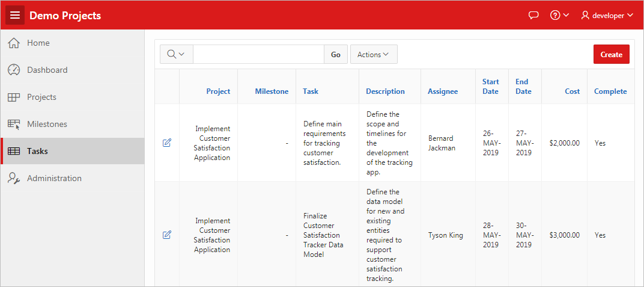Image resolution: width=644 pixels, height=287 pixels.
Task: Click assignee Bernard Jackman
Action: pos(442,143)
